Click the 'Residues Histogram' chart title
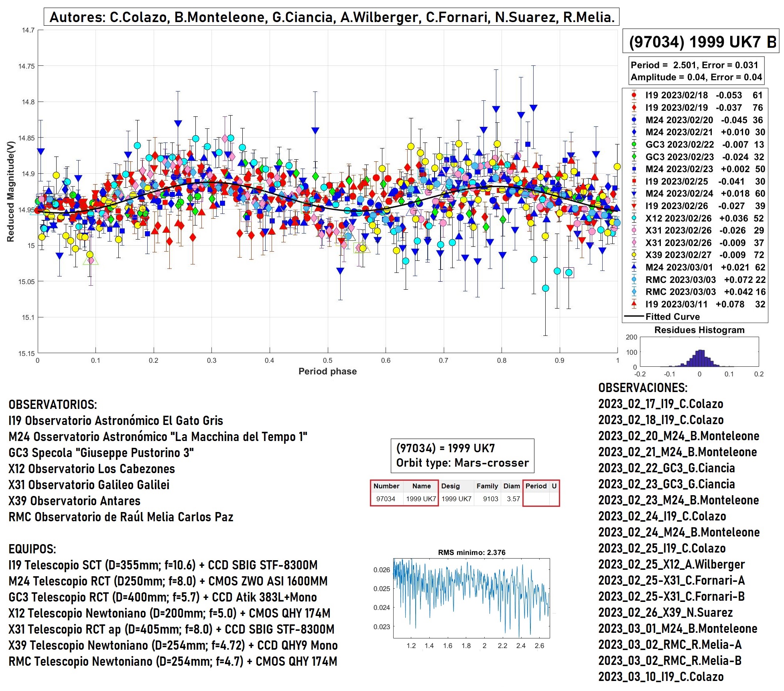 [699, 330]
